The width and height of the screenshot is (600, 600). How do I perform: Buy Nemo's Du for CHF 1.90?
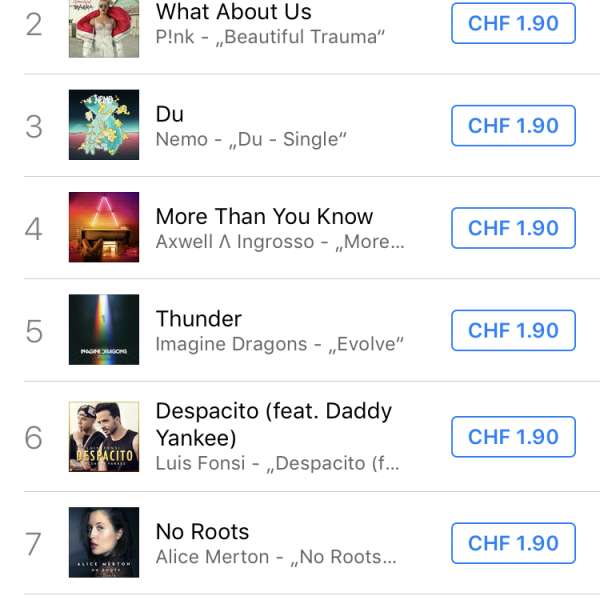(513, 126)
